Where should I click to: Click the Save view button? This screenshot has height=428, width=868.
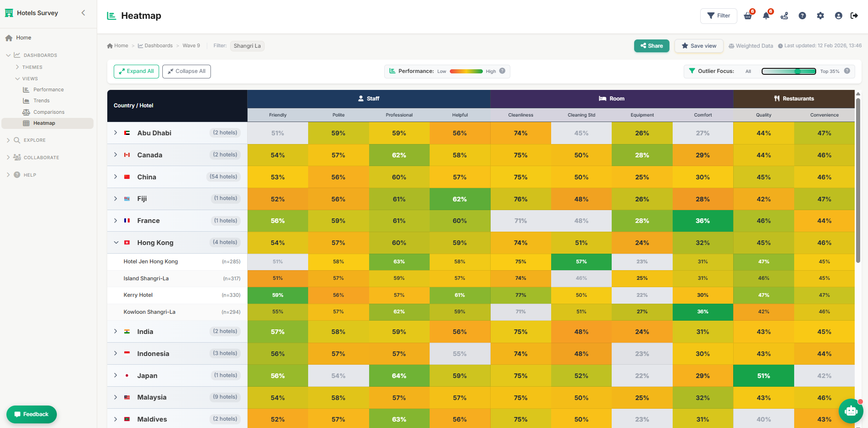pyautogui.click(x=699, y=45)
